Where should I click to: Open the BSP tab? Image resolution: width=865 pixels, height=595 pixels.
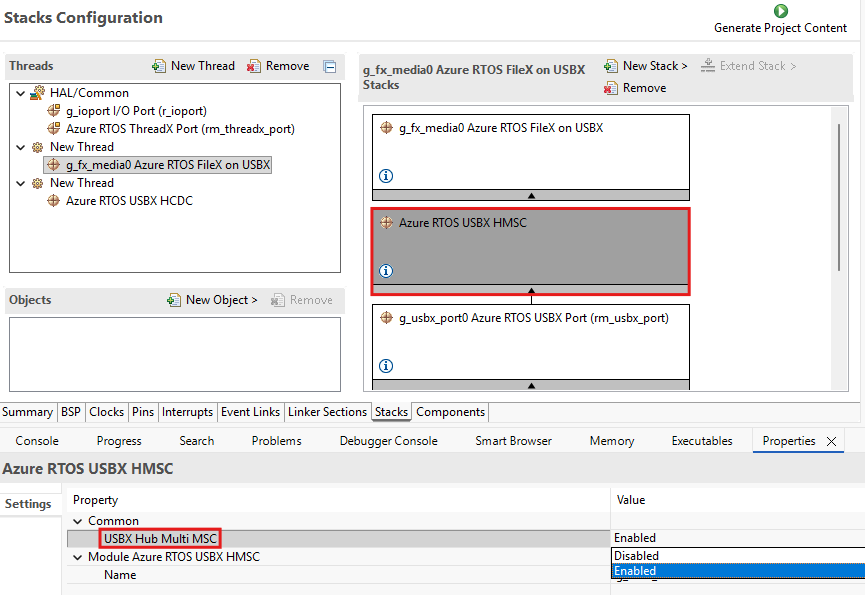coord(71,412)
